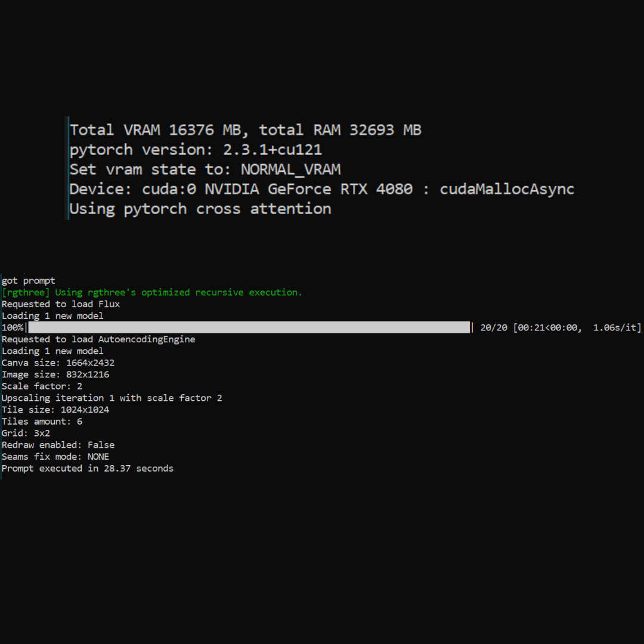Click the 'Requested to load AutoencodingEngine' line
The image size is (644, 644).
coord(98,339)
